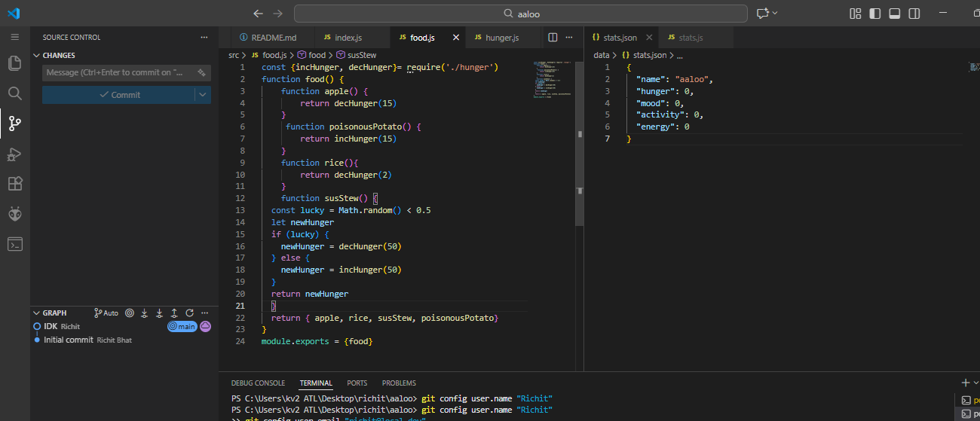Click the main branch badge in graph
980x421 pixels.
[x=182, y=327]
